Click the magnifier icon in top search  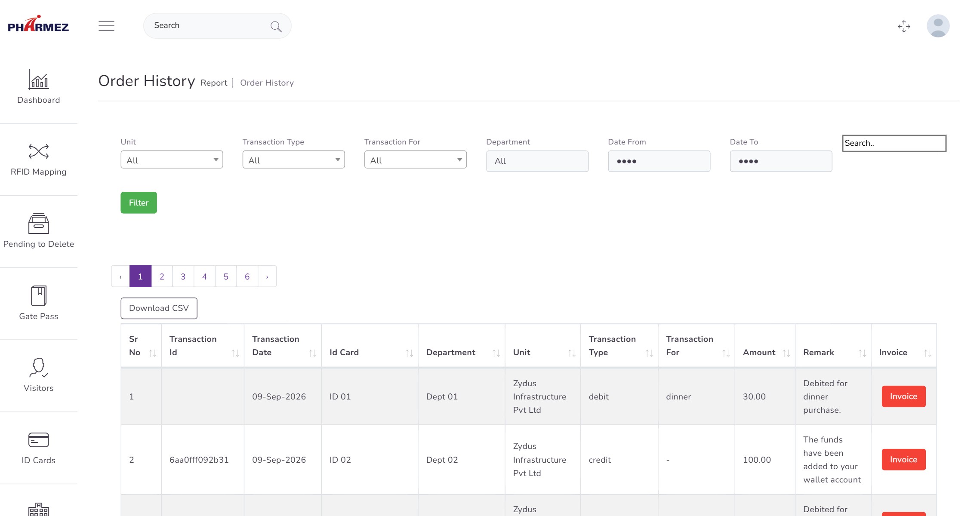(x=276, y=27)
